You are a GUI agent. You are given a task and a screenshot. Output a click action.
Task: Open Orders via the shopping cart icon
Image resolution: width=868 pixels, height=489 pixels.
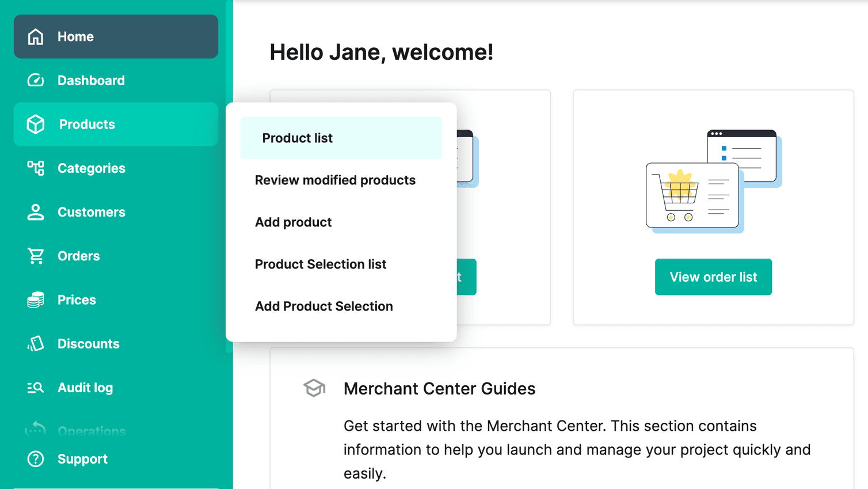[35, 256]
